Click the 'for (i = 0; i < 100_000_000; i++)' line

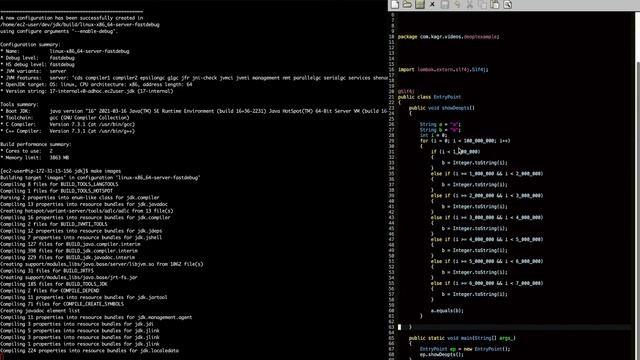465,141
